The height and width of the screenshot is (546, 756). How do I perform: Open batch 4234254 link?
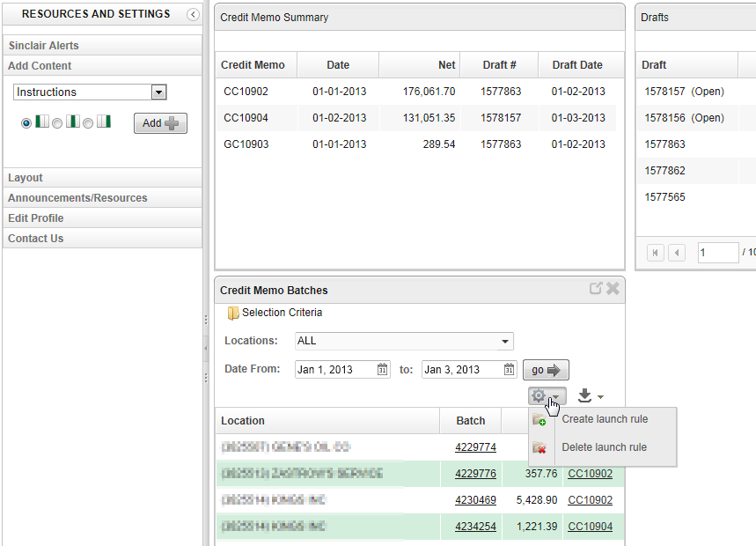pos(475,527)
